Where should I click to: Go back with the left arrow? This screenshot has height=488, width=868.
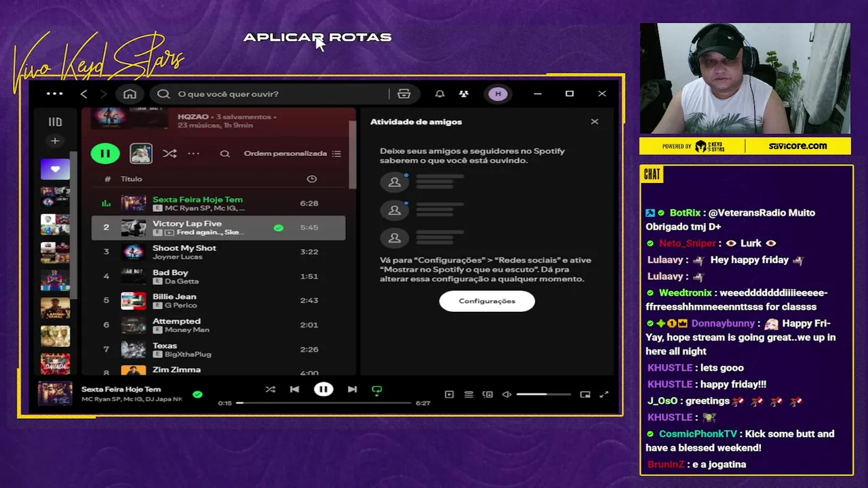point(84,94)
